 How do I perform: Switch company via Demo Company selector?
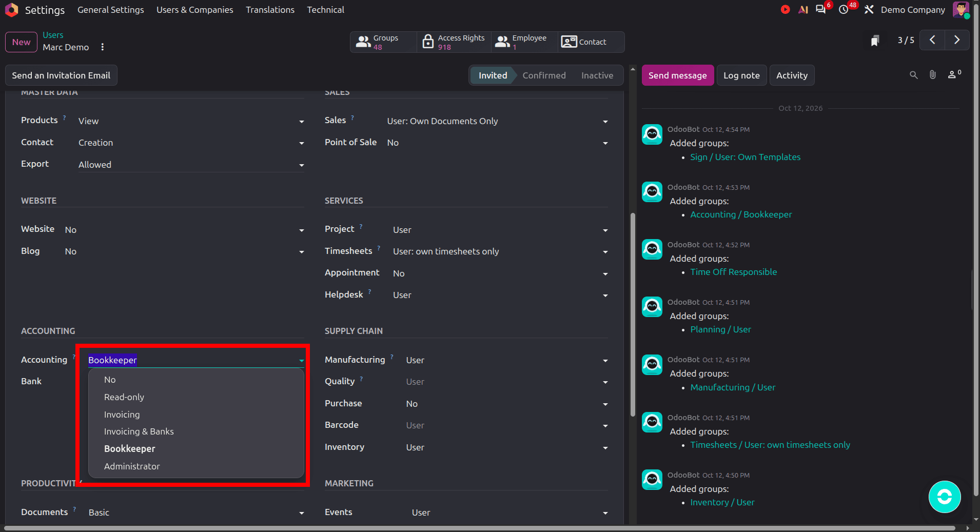pos(913,10)
